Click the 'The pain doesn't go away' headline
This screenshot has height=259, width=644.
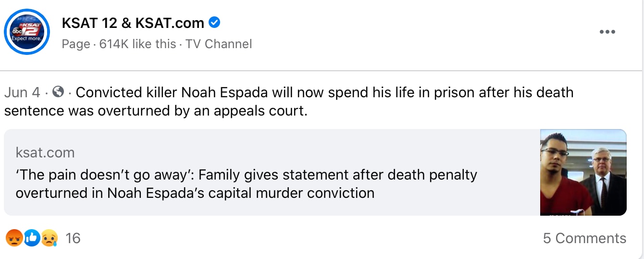[x=246, y=174]
